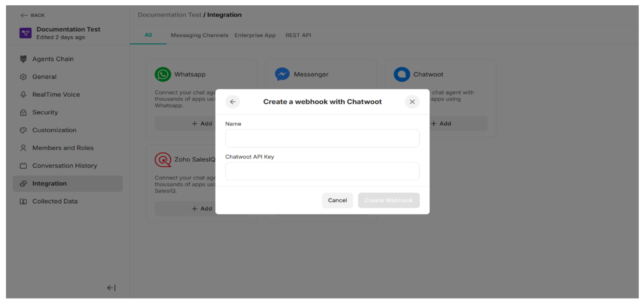Image resolution: width=644 pixels, height=302 pixels.
Task: Switch to the Enterprise App tab
Action: pyautogui.click(x=255, y=35)
